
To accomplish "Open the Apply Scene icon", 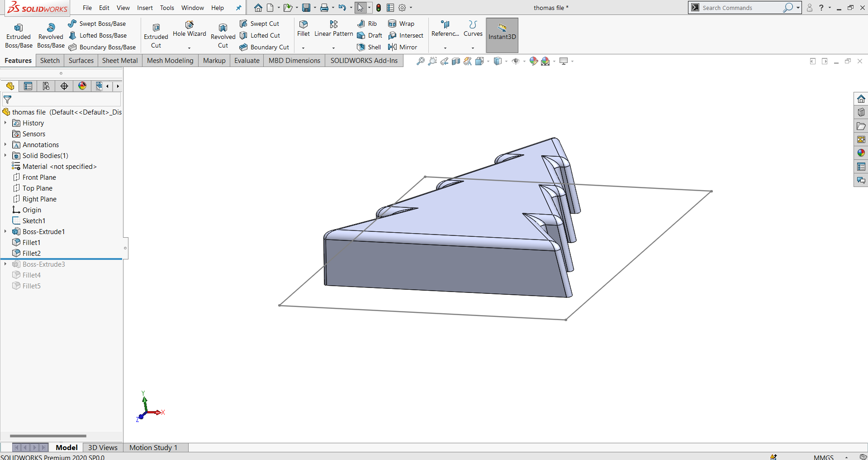I will [x=545, y=61].
